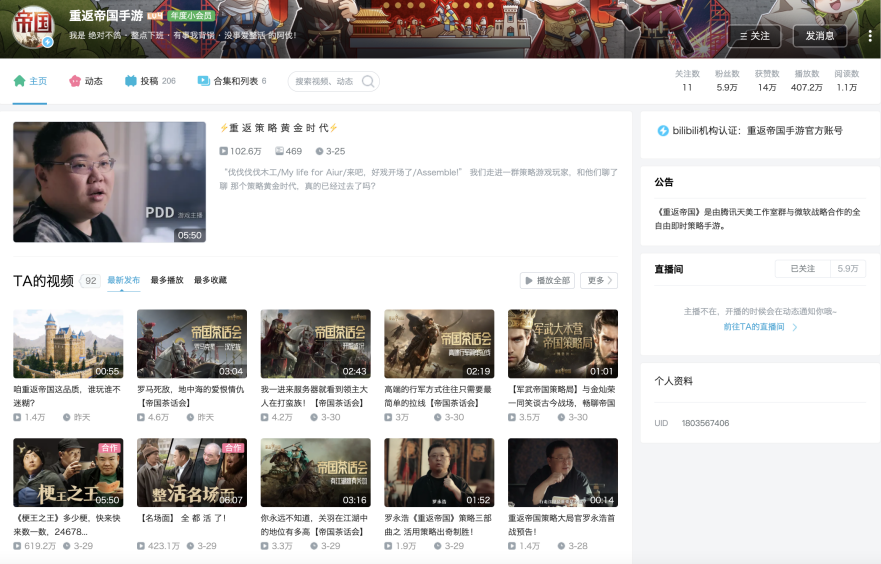Open the 重返策略黄金时代 video title
Viewport: 881px width, 564px height.
[279, 128]
